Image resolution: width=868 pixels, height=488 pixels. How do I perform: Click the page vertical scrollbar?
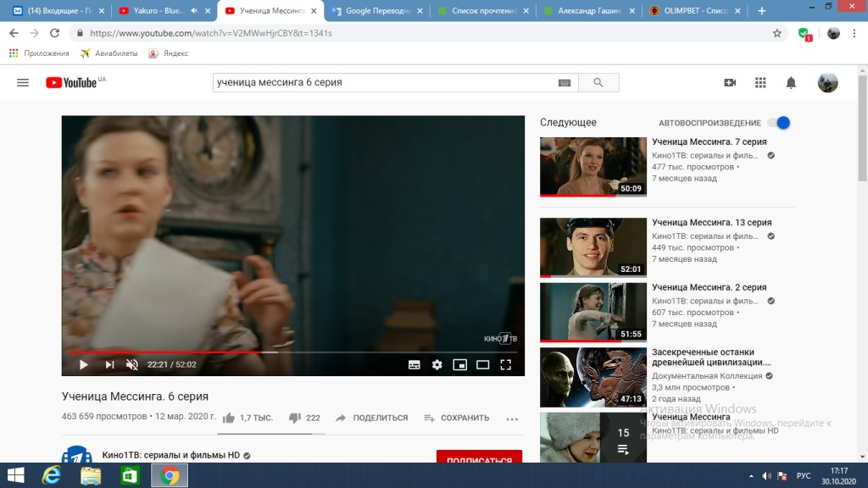point(862,129)
